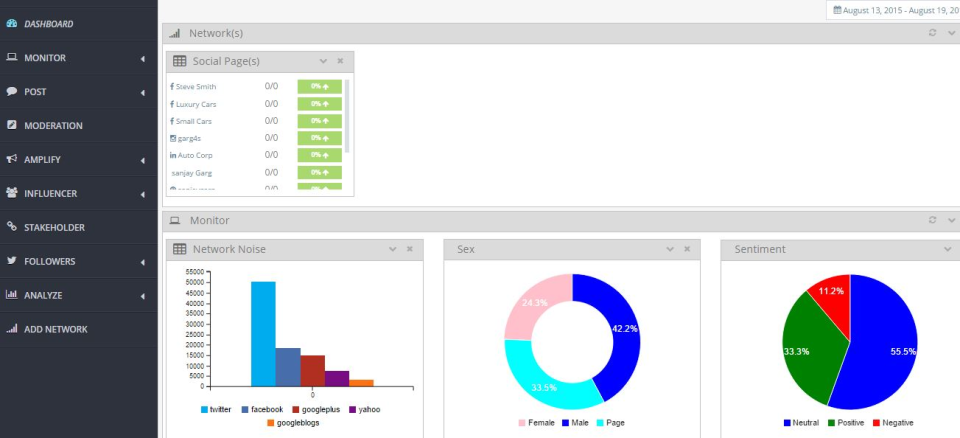
Task: Close the Social Page(s) widget
Action: [x=340, y=61]
